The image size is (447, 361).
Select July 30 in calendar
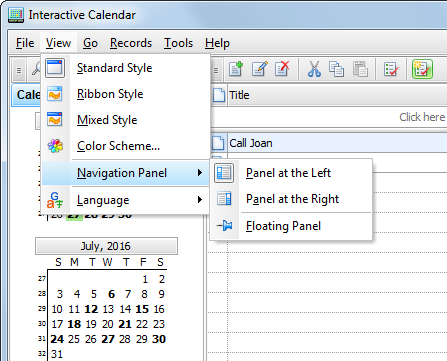pos(159,339)
